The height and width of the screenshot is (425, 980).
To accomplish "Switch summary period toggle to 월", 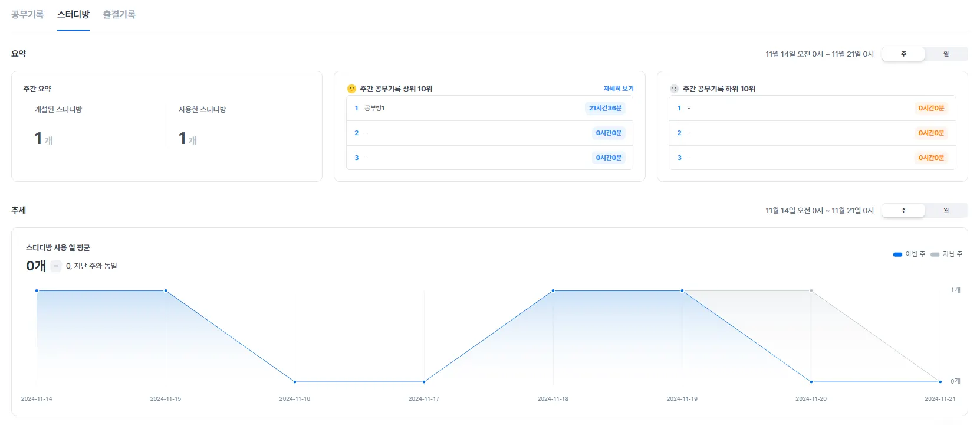I will pyautogui.click(x=946, y=54).
